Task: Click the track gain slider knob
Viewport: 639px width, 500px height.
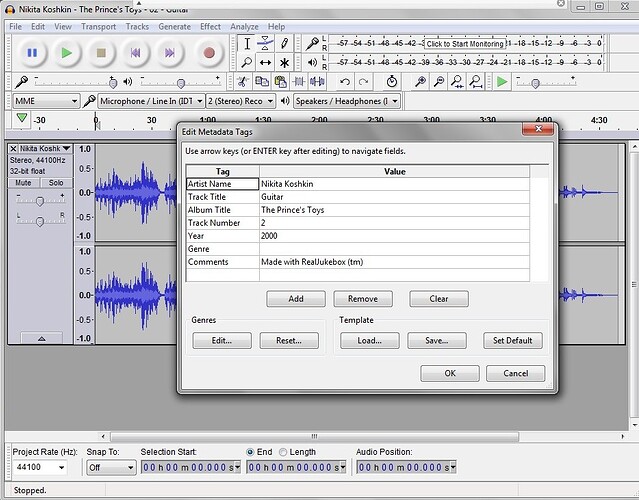Action: [40, 201]
